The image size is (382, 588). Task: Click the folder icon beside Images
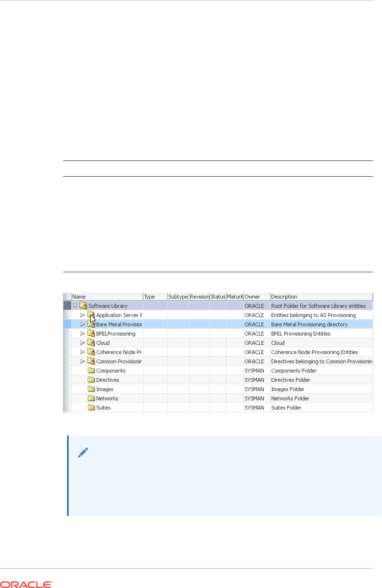pos(91,389)
